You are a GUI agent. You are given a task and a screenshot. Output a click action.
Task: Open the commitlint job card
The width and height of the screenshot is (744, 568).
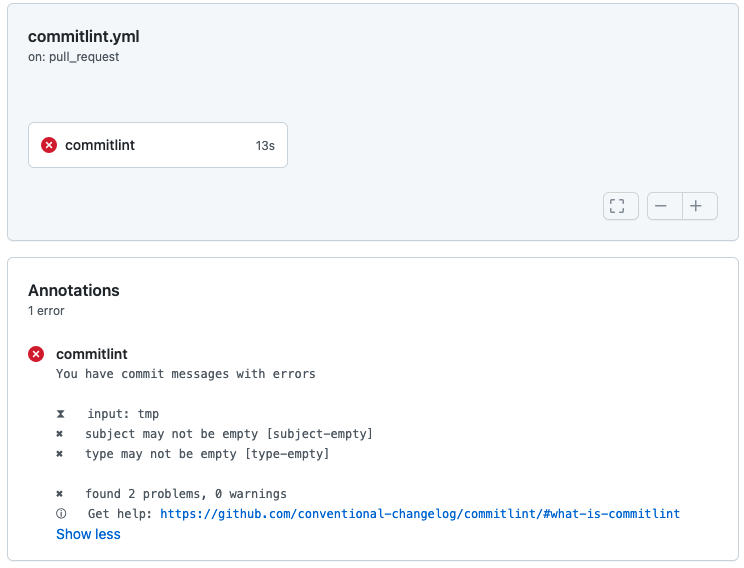pos(158,145)
